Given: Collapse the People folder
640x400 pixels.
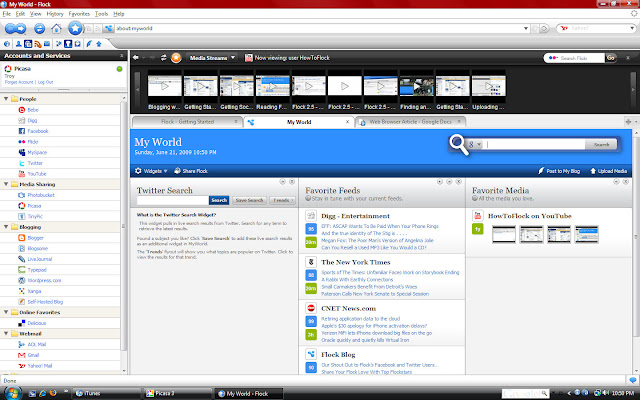Looking at the screenshot, I should point(6,99).
